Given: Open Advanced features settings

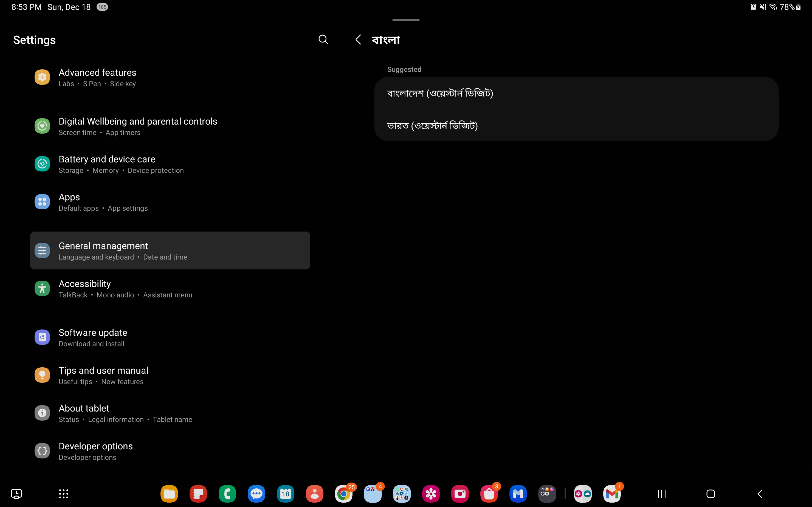Looking at the screenshot, I should tap(97, 77).
